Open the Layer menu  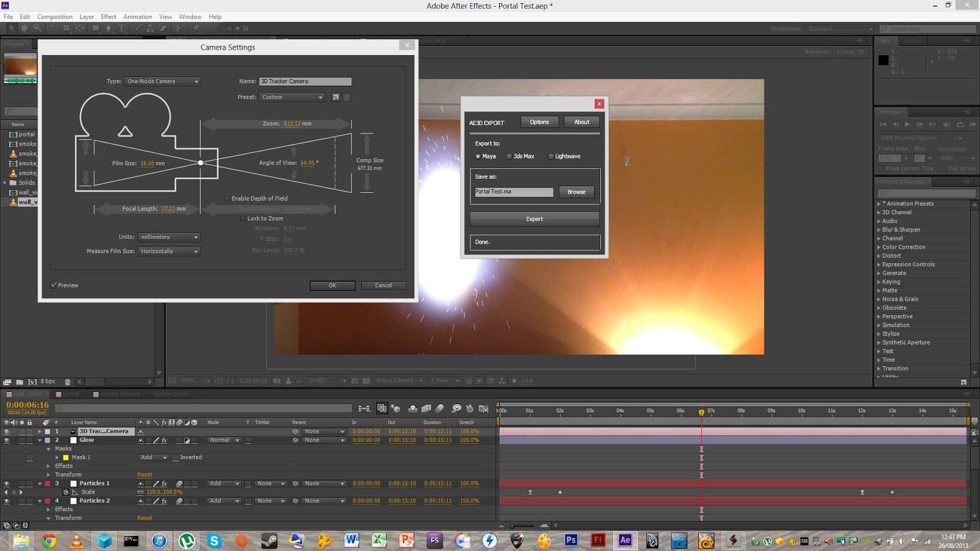coord(86,17)
